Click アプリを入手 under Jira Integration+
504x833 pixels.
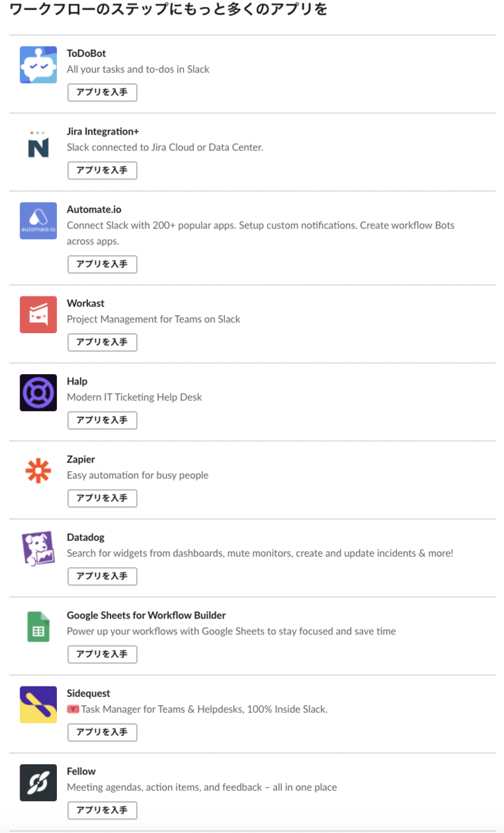tap(102, 170)
